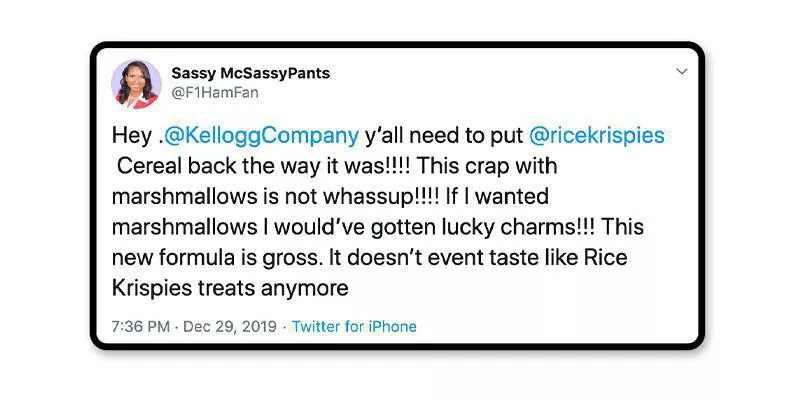Open the tweet options chevron menu
The width and height of the screenshot is (800, 400).
tap(682, 72)
